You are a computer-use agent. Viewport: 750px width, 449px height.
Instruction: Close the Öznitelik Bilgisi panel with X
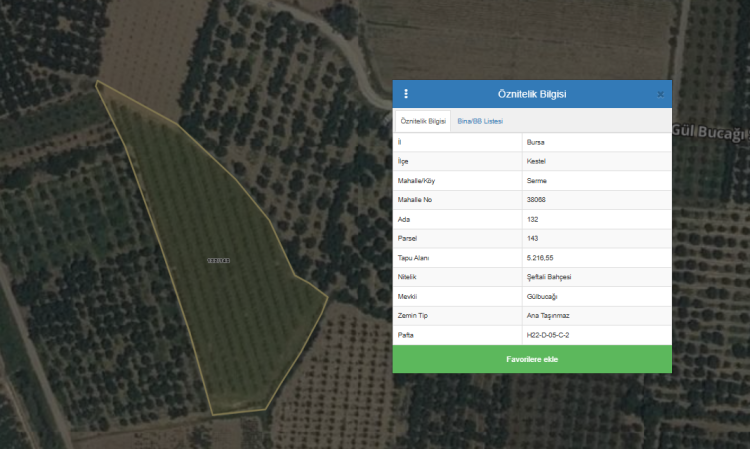point(660,94)
